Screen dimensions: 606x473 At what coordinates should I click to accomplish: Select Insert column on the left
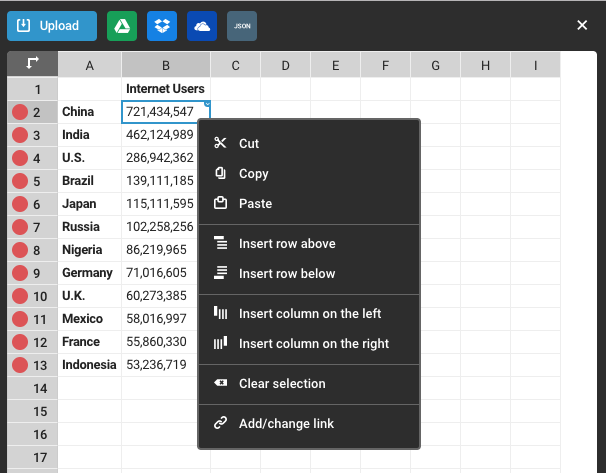(309, 313)
